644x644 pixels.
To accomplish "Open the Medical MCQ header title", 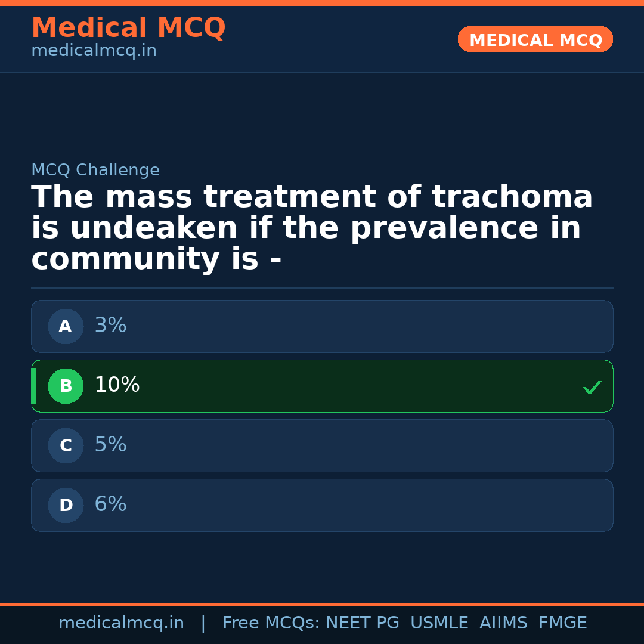I will tap(128, 28).
